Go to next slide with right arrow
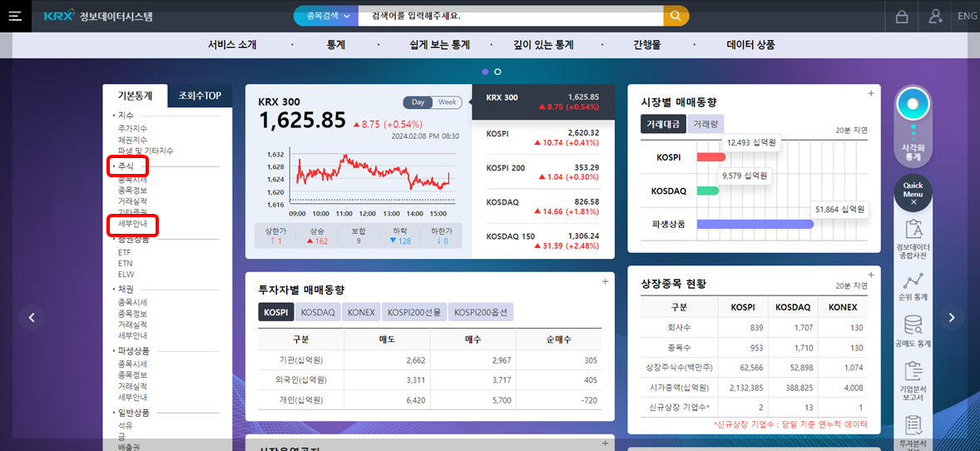Image resolution: width=980 pixels, height=451 pixels. (952, 318)
